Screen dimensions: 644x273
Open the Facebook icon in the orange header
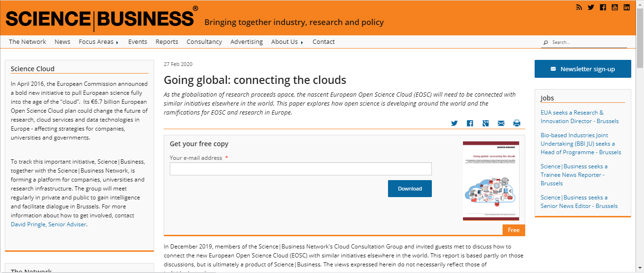pos(603,7)
